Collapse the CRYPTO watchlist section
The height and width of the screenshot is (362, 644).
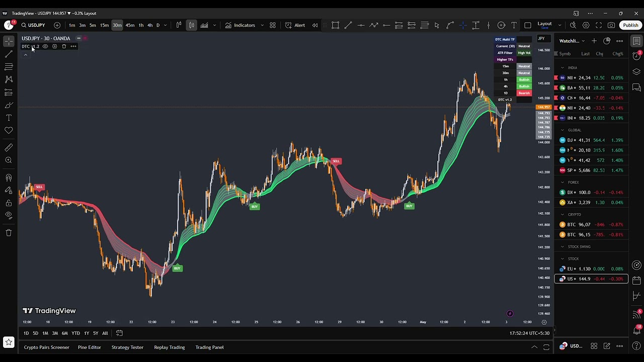562,214
